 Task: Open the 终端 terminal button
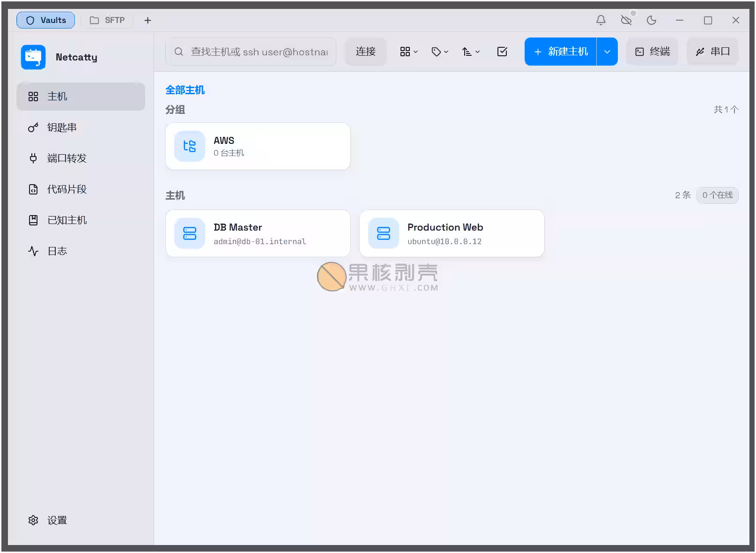652,52
